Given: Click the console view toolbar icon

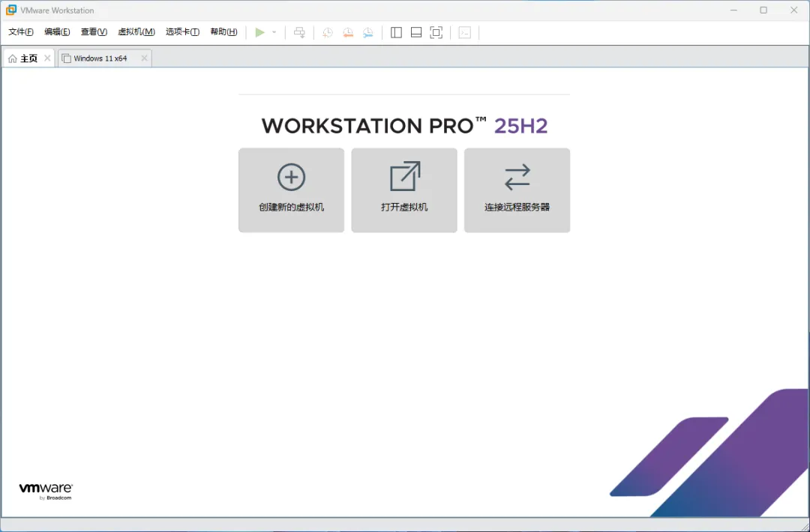Looking at the screenshot, I should [x=465, y=32].
